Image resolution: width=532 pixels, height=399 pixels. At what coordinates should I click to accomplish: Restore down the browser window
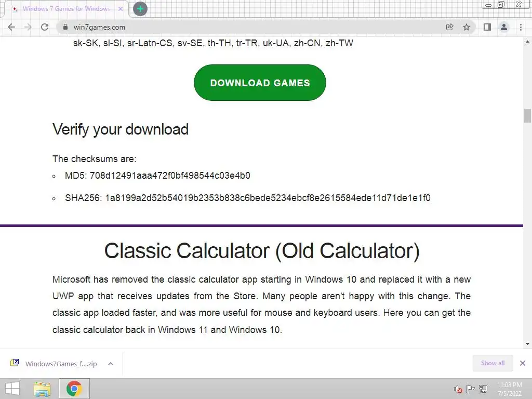[x=501, y=5]
